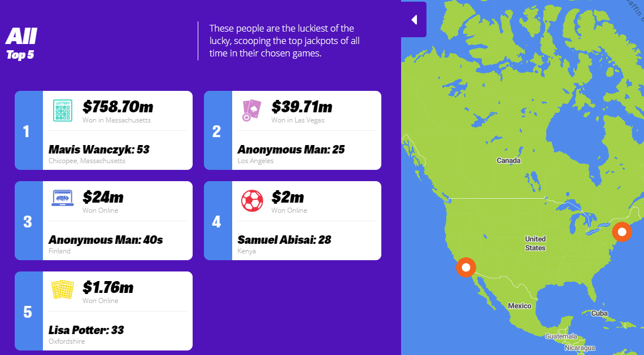
Task: Select Samuel Abisai's $2m card
Action: pyautogui.click(x=293, y=221)
